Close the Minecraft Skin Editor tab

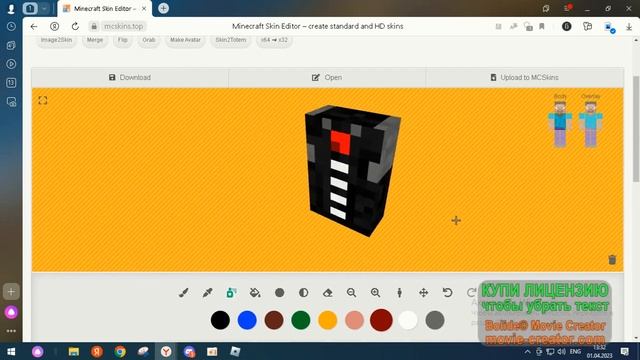[144, 8]
